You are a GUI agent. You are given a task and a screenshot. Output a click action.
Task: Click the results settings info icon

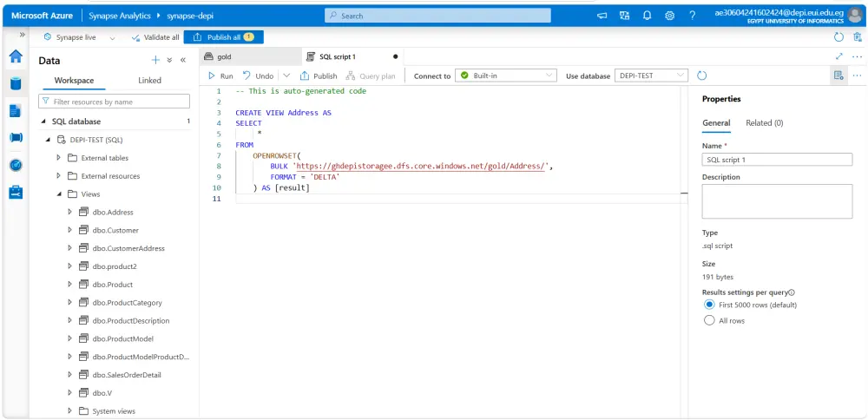pyautogui.click(x=792, y=292)
